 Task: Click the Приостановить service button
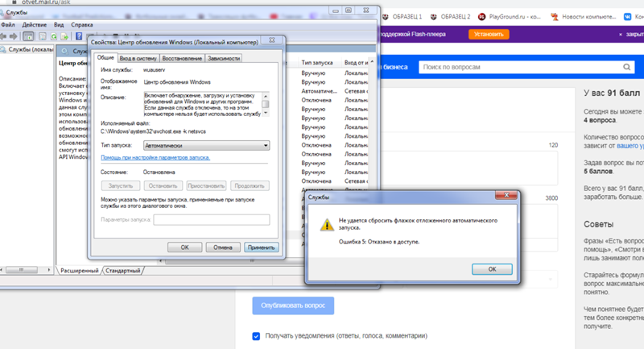206,186
